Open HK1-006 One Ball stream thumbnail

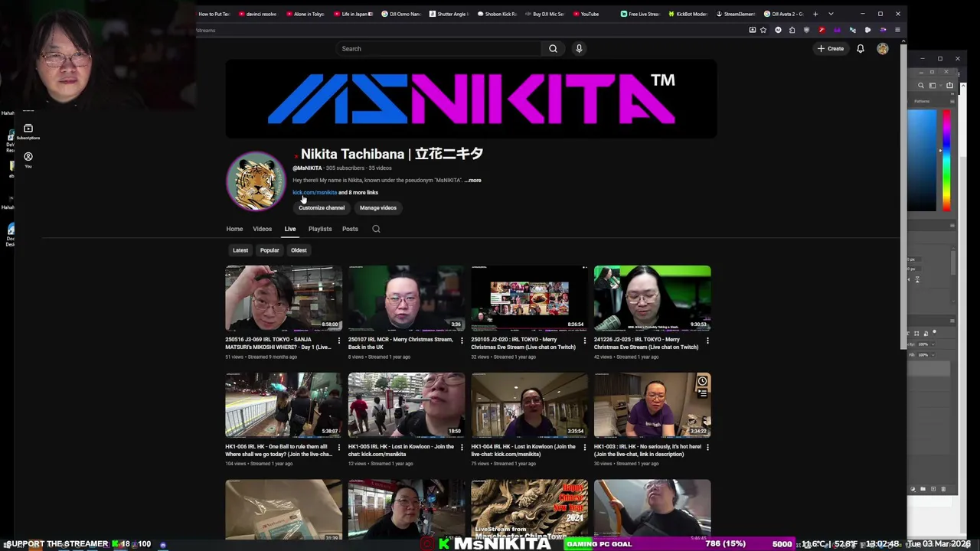pyautogui.click(x=284, y=405)
